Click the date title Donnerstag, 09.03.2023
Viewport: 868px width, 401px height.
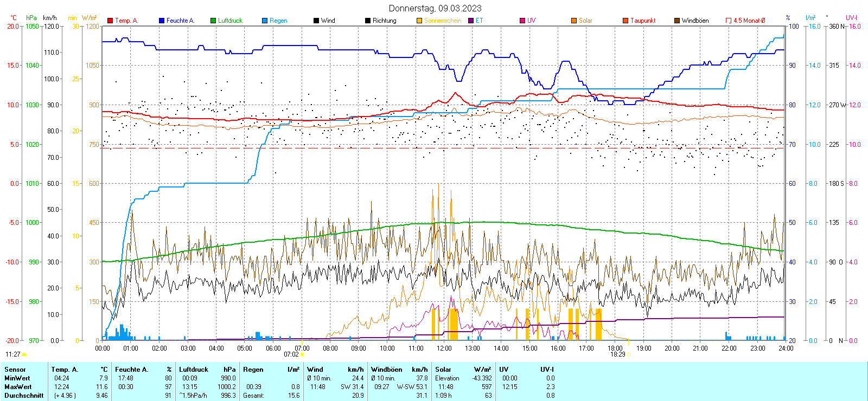click(x=435, y=8)
